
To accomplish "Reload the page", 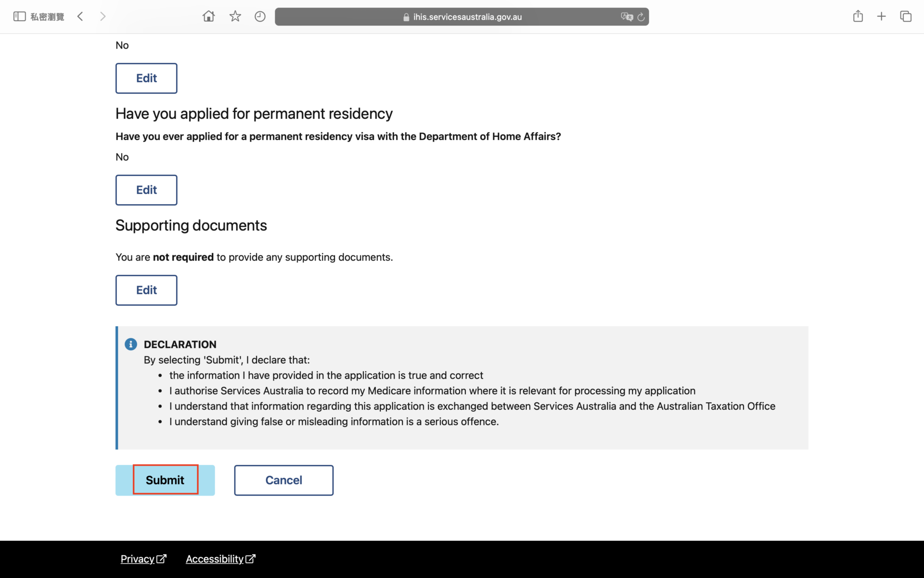I will click(641, 17).
